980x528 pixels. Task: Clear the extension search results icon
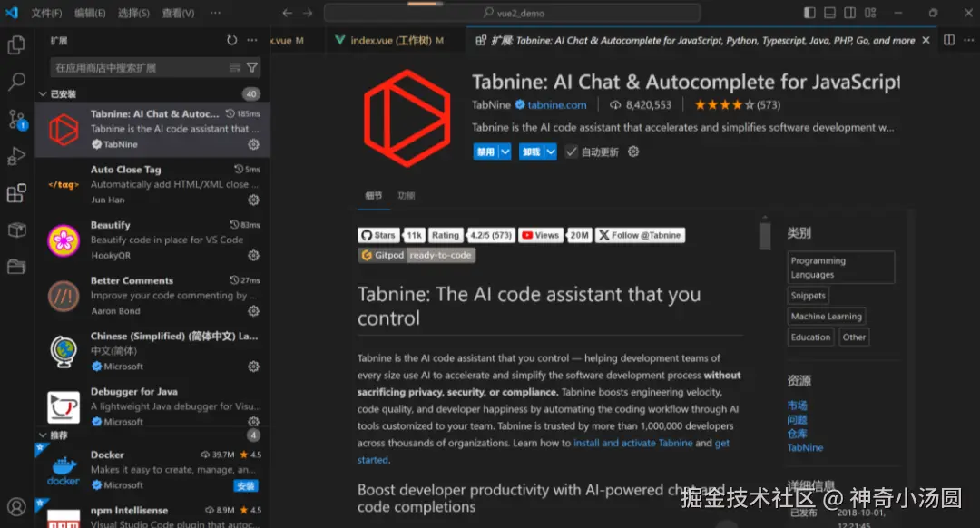[x=235, y=67]
